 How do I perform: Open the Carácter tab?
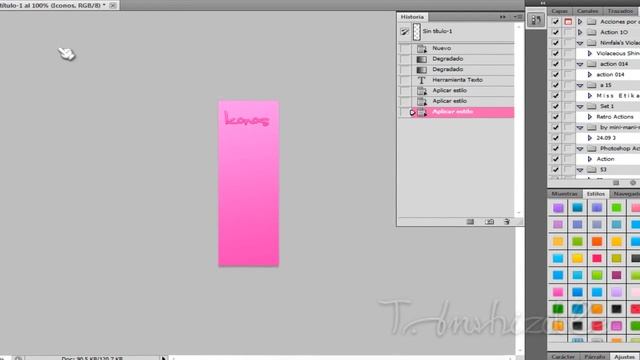[563, 357]
